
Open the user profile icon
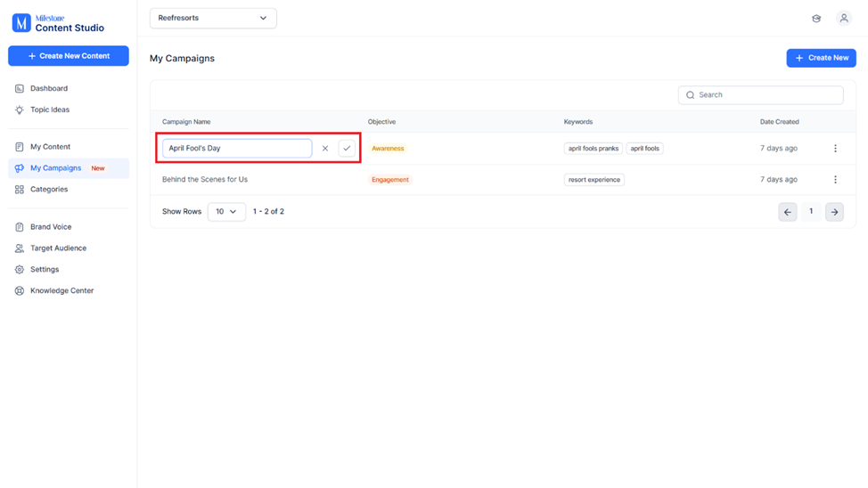(844, 19)
